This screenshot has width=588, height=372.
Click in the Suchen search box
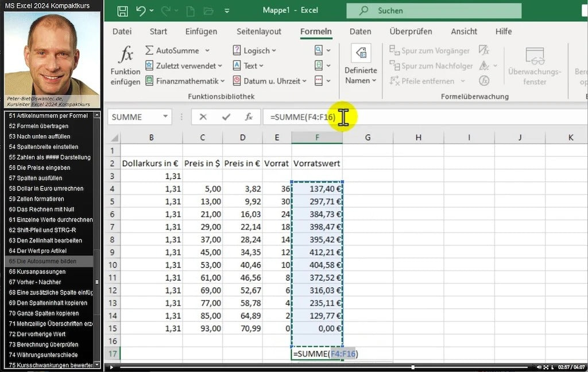[434, 11]
